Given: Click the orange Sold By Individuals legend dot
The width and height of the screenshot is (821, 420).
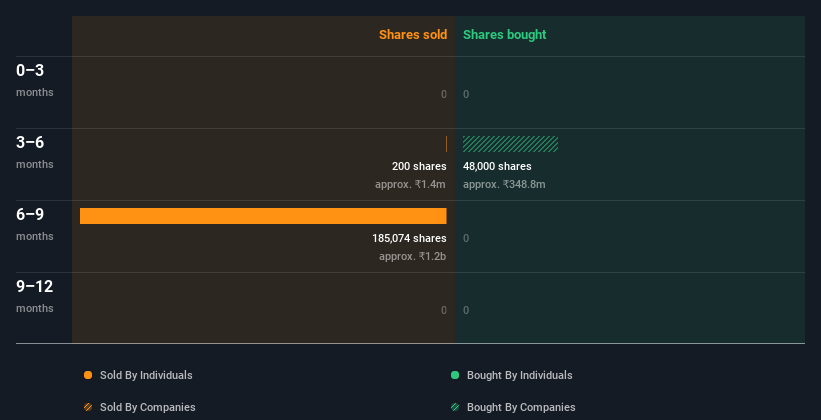Looking at the screenshot, I should pyautogui.click(x=88, y=375).
